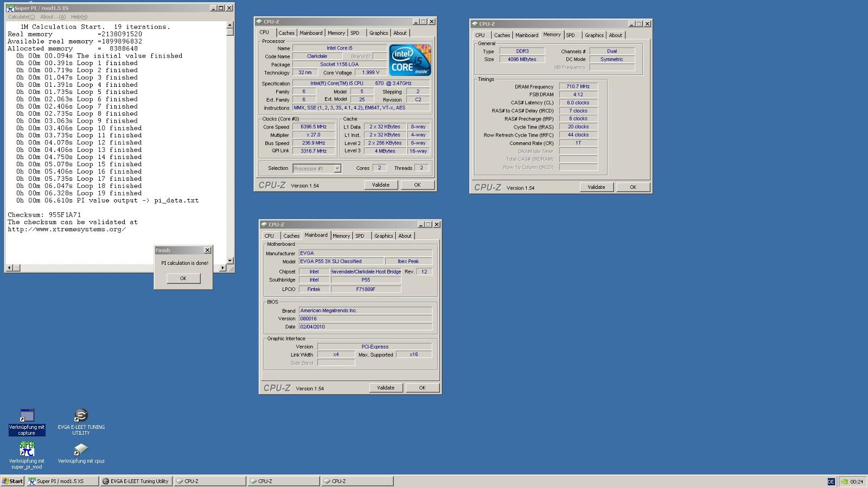The image size is (868, 488).
Task: Select CPU tab in Memory window
Action: [x=480, y=35]
